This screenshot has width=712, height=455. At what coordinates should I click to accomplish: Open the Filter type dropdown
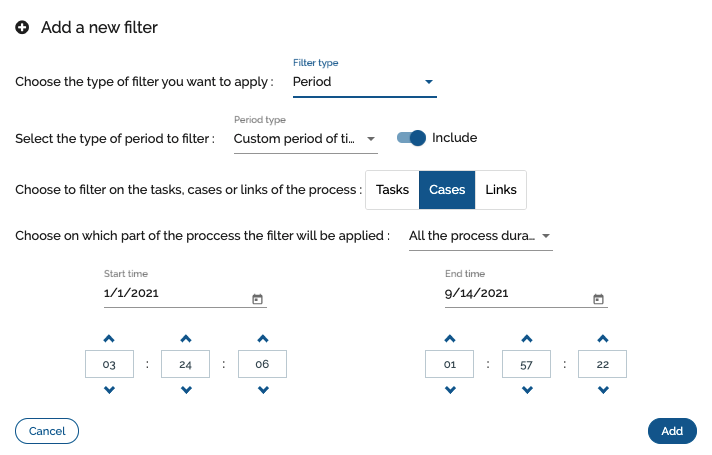tap(365, 82)
